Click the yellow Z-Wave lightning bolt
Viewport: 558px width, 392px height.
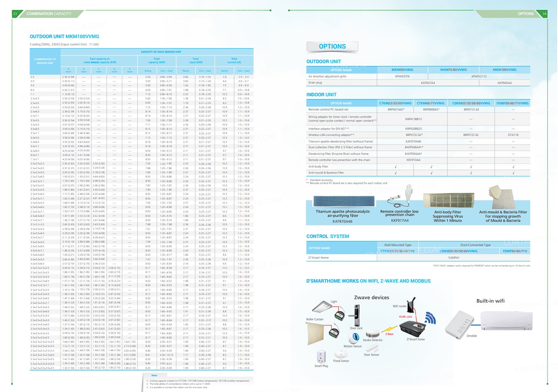click(389, 331)
